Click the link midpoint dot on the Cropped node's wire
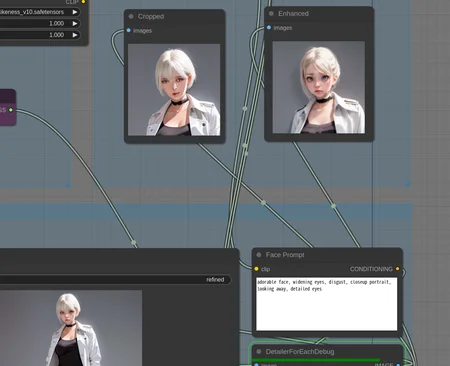Screen dimensions: 450x366 pyautogui.click(x=263, y=202)
